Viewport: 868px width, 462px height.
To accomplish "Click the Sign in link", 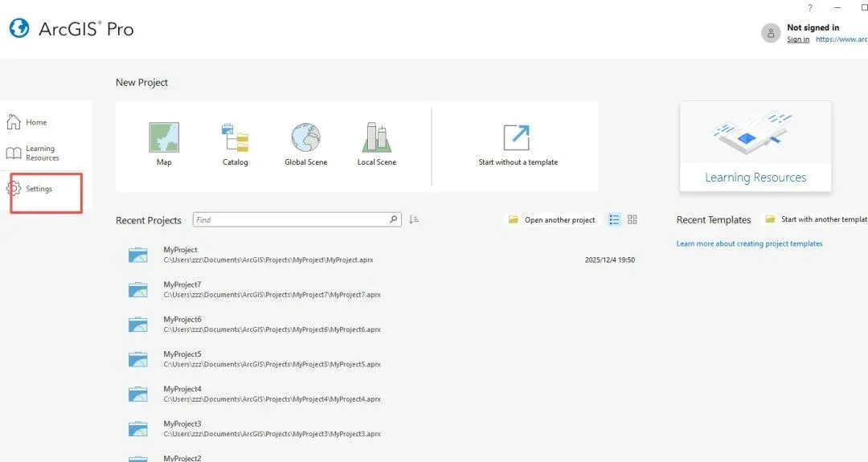I will tap(798, 39).
